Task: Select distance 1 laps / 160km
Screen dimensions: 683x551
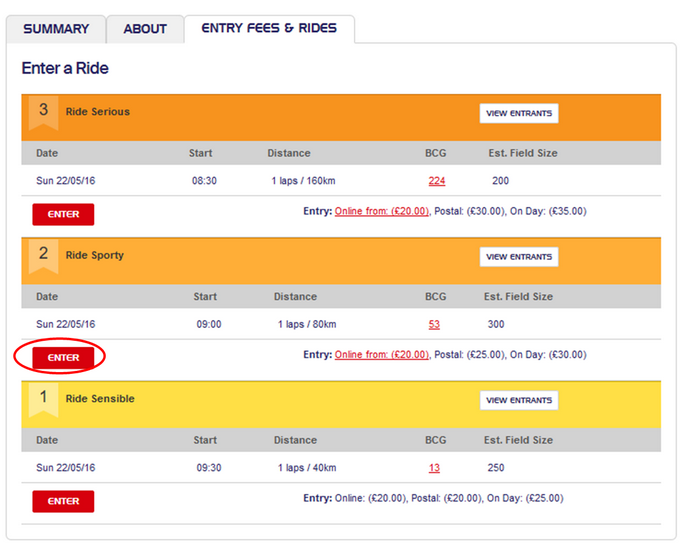Action: pyautogui.click(x=303, y=181)
